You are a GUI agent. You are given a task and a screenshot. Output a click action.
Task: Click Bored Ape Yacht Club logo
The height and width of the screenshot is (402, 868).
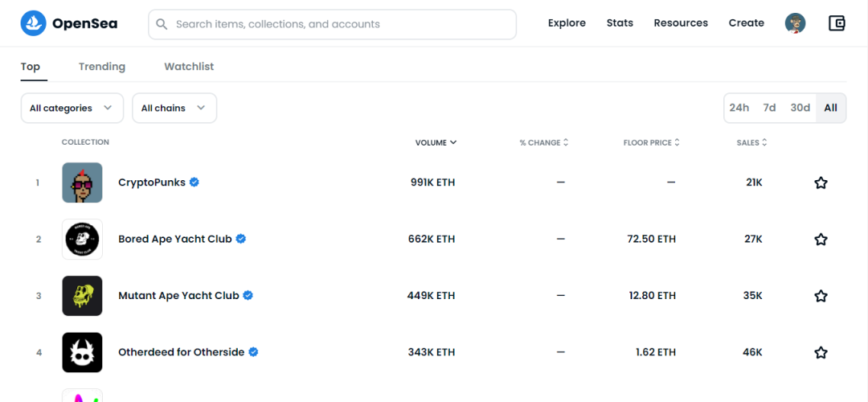82,239
